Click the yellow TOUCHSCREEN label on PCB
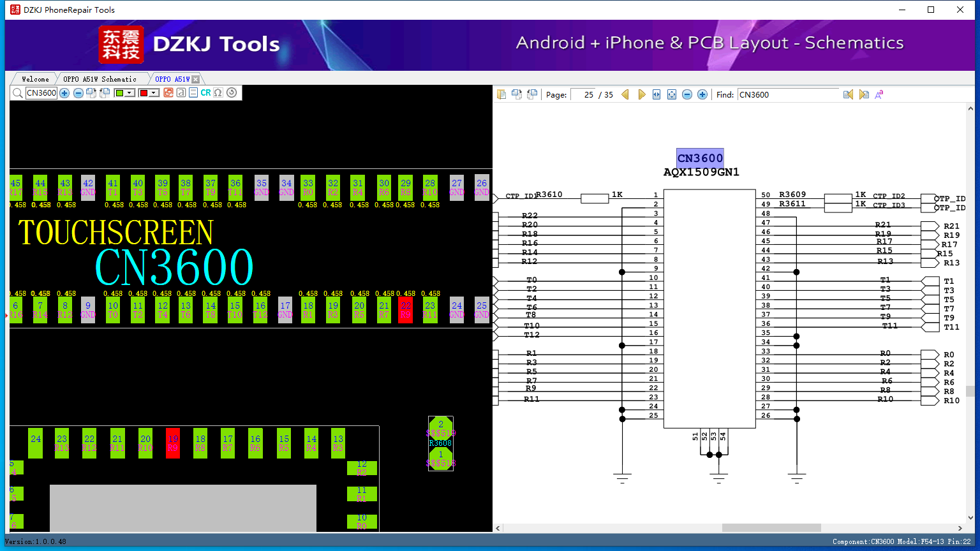The image size is (980, 551). [115, 232]
